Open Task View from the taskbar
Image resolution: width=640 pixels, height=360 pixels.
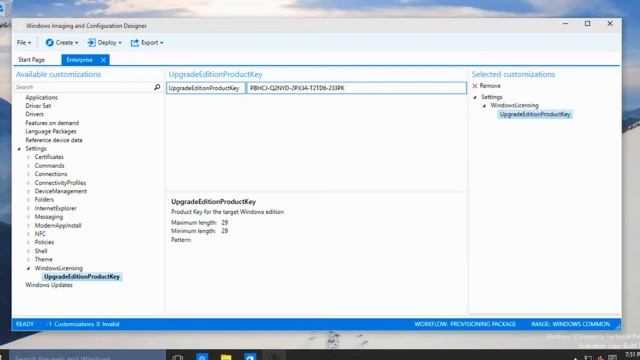pyautogui.click(x=178, y=357)
